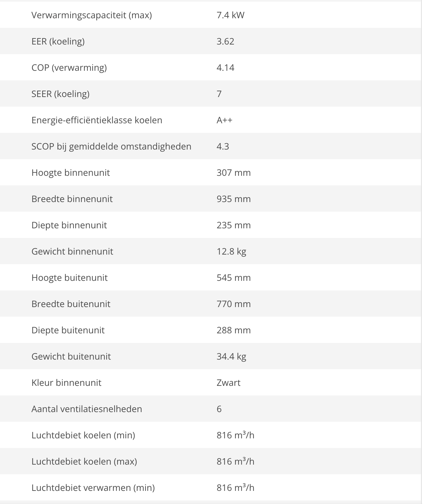Click the Aantal ventilatiesnelheden label
Image resolution: width=423 pixels, height=504 pixels.
87,409
